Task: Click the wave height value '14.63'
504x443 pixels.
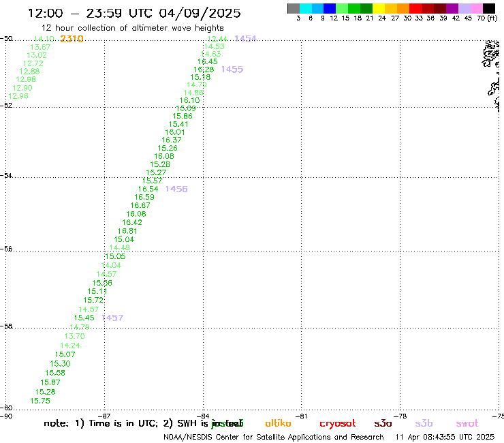Action: [x=211, y=54]
